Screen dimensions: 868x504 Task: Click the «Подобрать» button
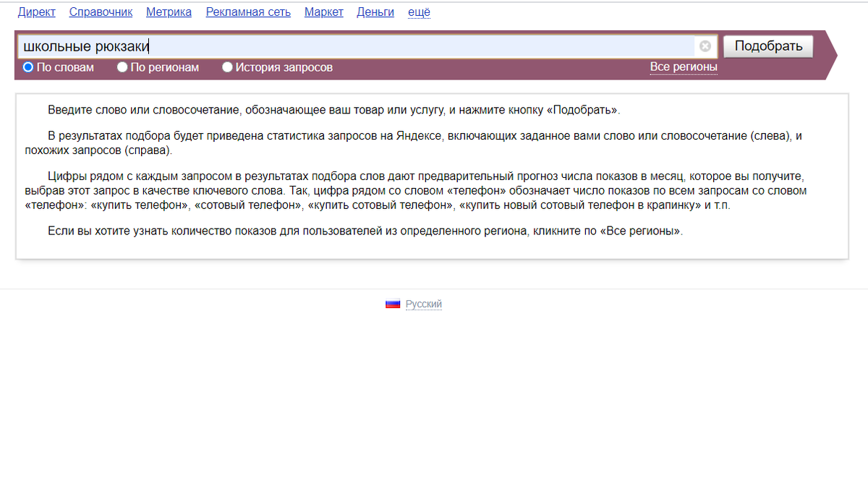tap(768, 46)
